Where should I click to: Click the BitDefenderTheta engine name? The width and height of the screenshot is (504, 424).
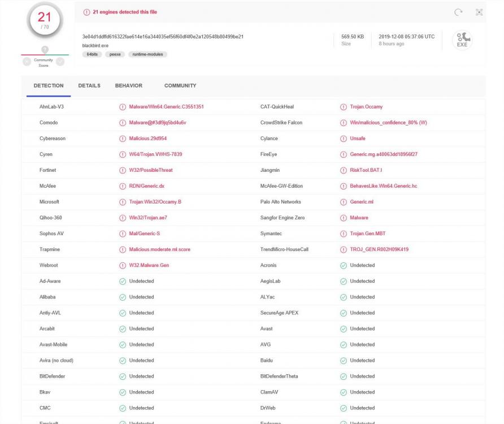tap(279, 376)
